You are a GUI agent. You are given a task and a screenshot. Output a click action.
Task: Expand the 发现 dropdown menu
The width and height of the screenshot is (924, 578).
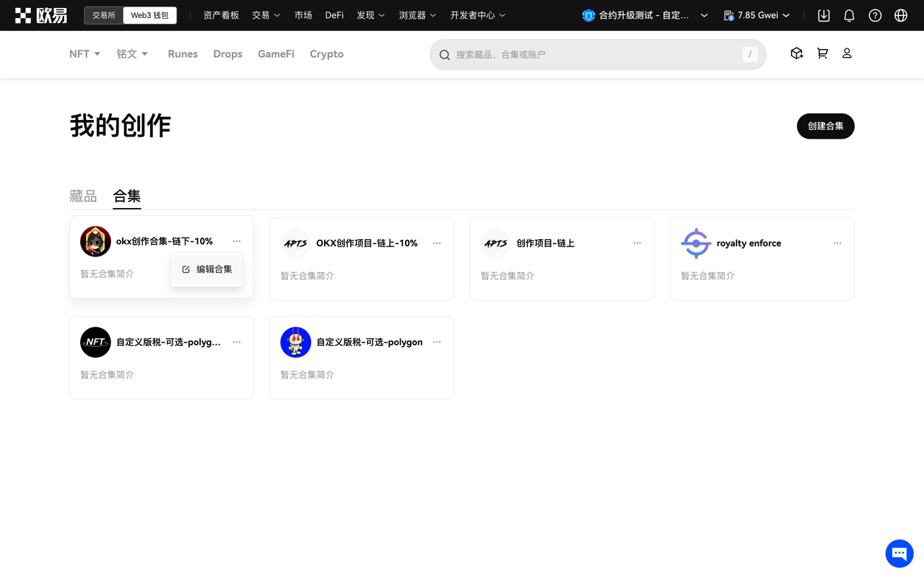[x=371, y=15]
